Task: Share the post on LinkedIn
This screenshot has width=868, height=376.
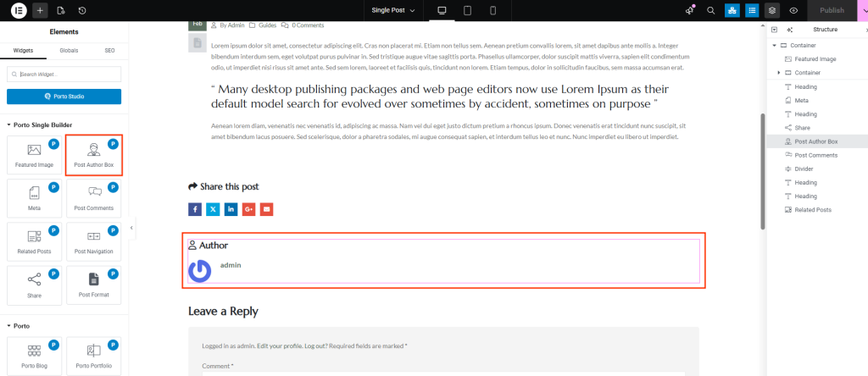Action: [x=231, y=208]
